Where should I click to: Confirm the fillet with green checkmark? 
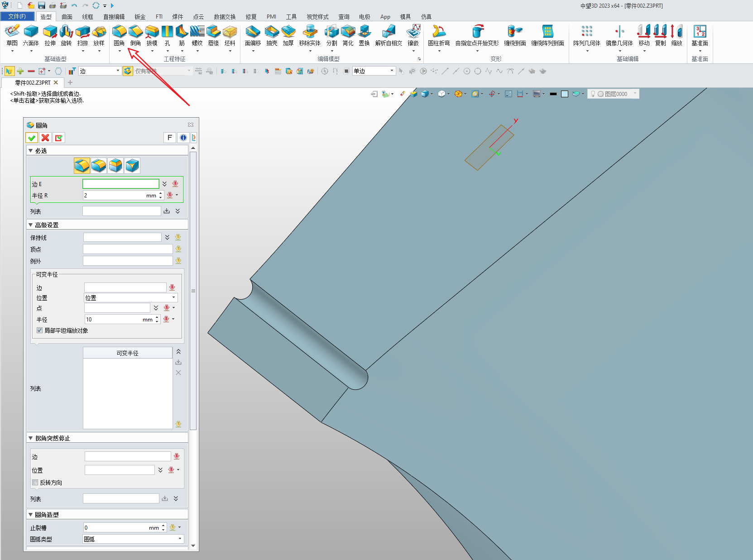point(32,138)
